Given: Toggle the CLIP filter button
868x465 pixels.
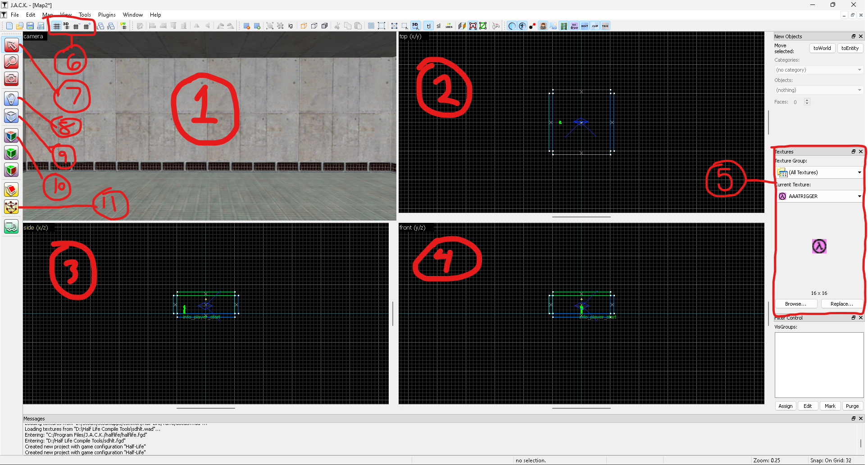Looking at the screenshot, I should [595, 26].
